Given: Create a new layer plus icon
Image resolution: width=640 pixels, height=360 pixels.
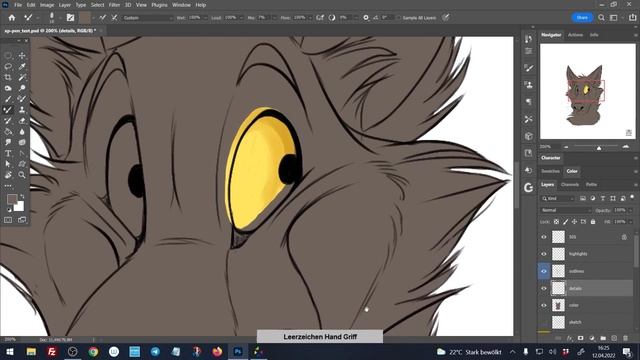Looking at the screenshot, I should pyautogui.click(x=614, y=338).
